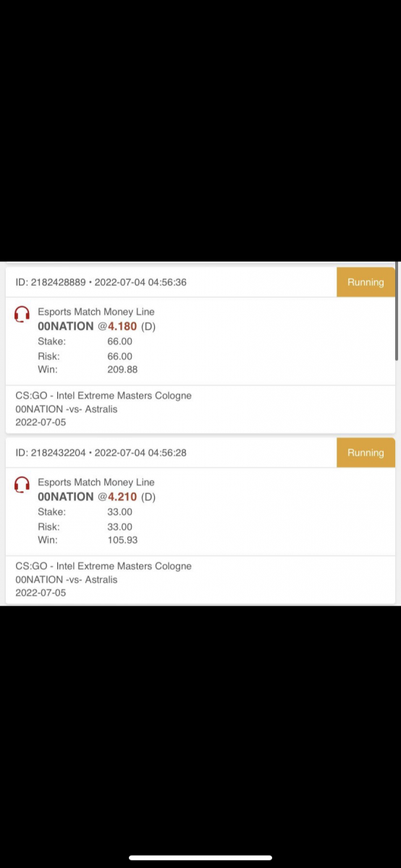
Task: Click the headset icon beside the 4.210 bet
Action: (x=22, y=485)
